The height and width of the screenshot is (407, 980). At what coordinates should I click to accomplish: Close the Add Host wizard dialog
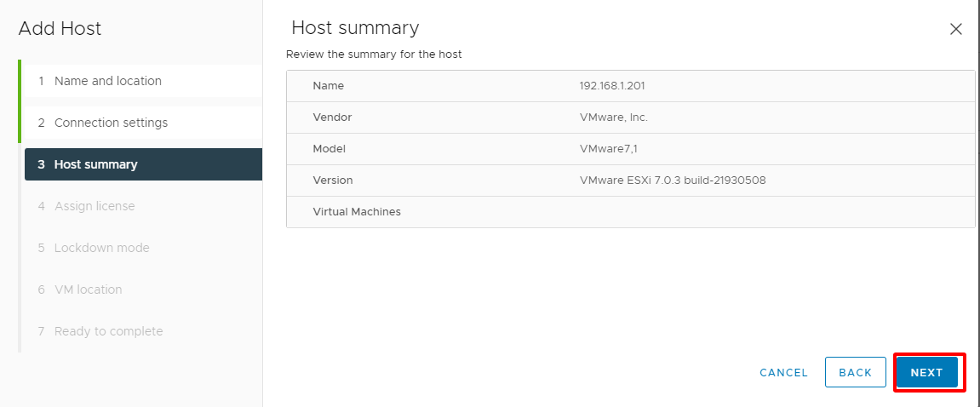[955, 29]
